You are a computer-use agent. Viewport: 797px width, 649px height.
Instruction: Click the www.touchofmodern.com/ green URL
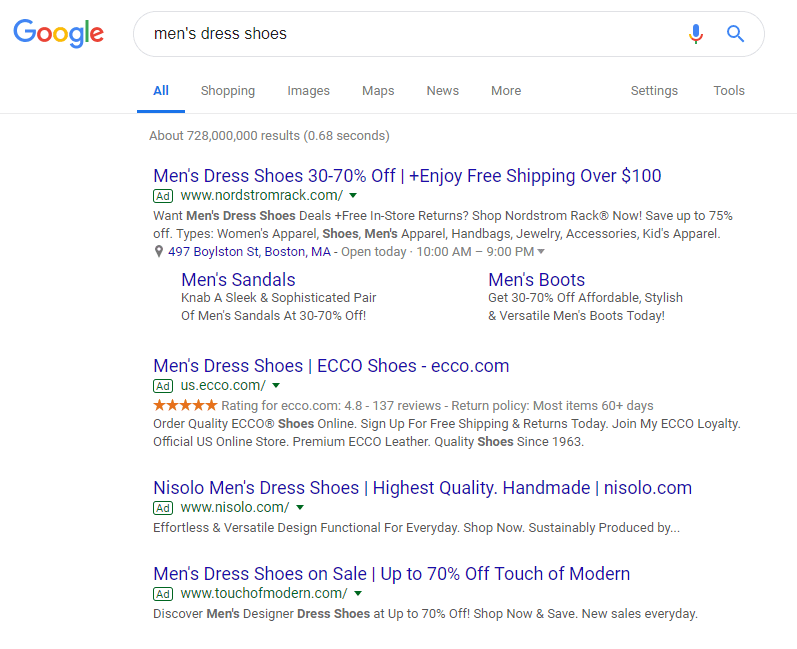[x=264, y=594]
